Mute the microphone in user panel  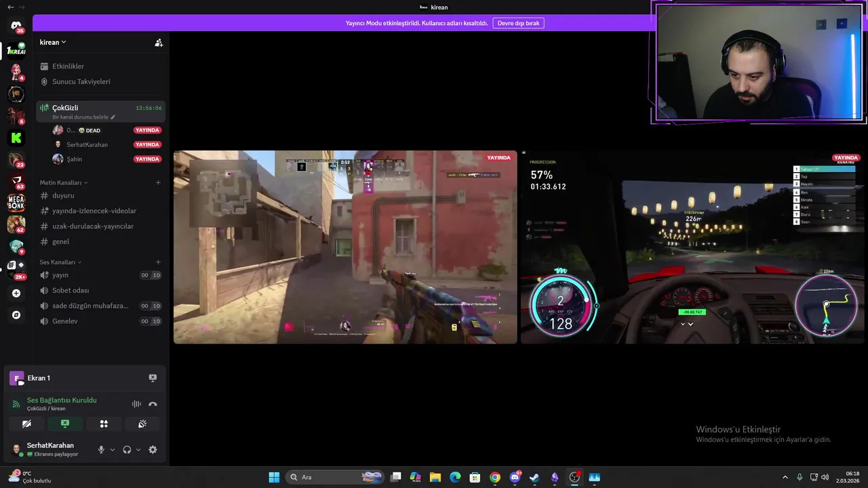pos(101,449)
